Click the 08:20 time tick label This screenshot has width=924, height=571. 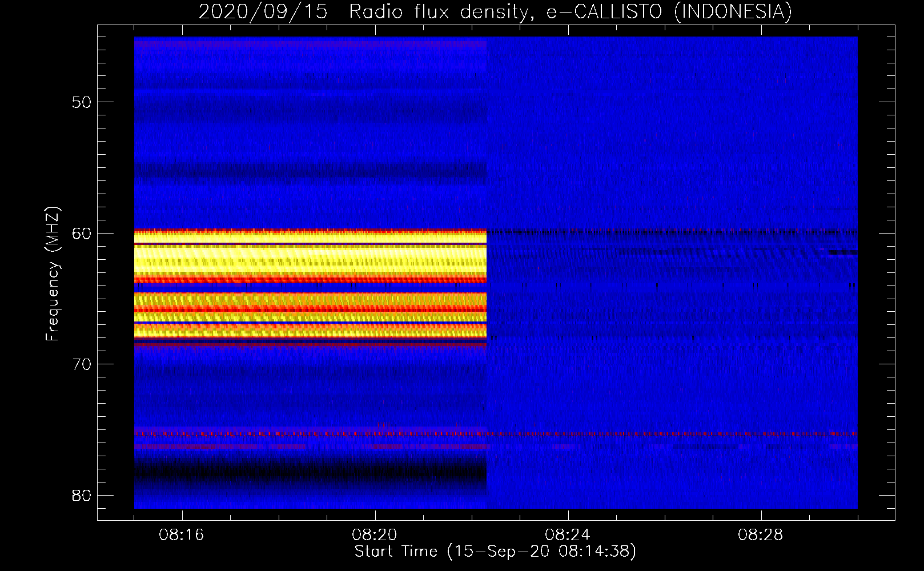coord(375,535)
